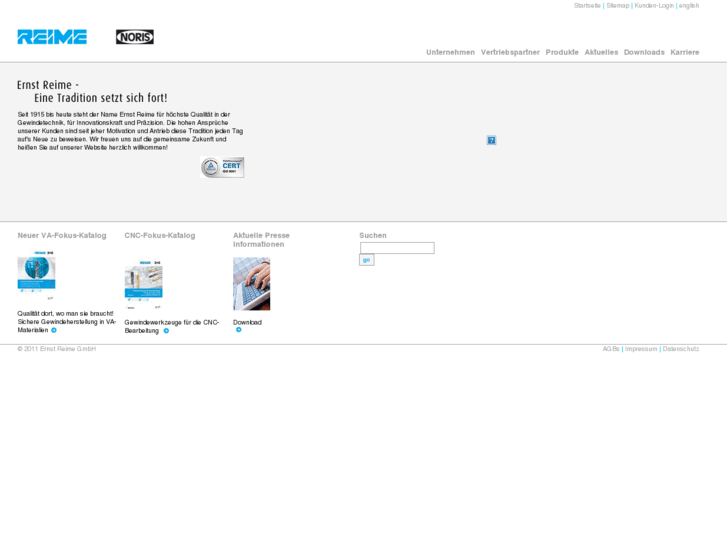Open the Karriere menu
The height and width of the screenshot is (545, 727).
684,52
